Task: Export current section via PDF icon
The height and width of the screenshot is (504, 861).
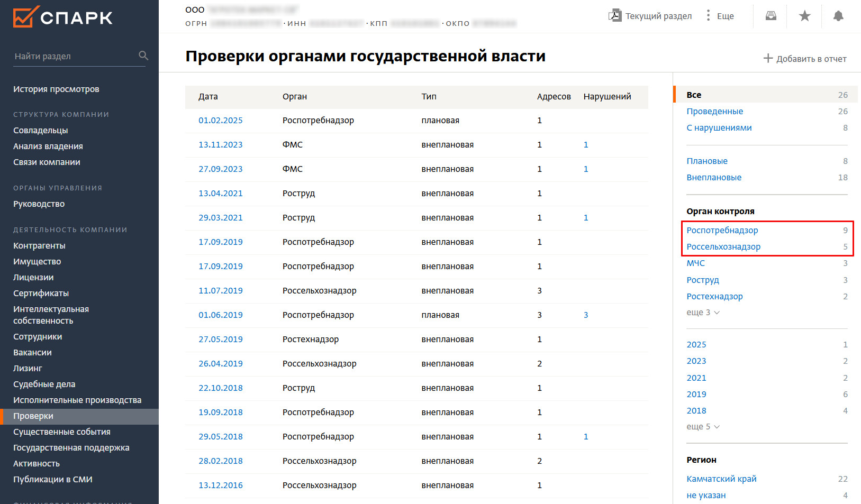Action: pyautogui.click(x=614, y=16)
